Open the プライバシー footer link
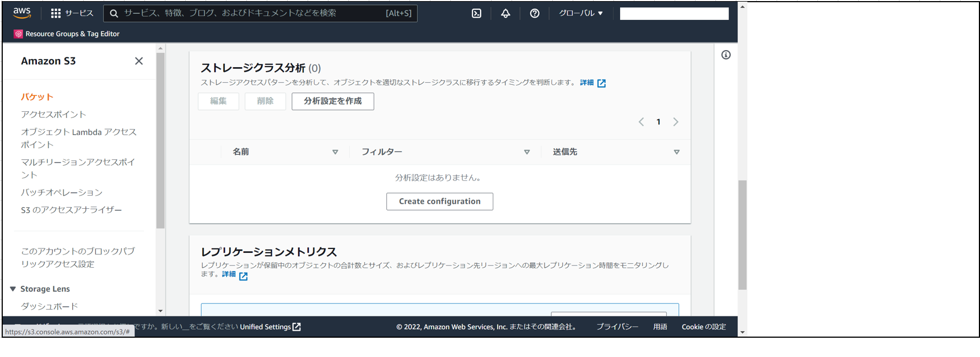Viewport: 980px width, 357px height. (x=617, y=327)
